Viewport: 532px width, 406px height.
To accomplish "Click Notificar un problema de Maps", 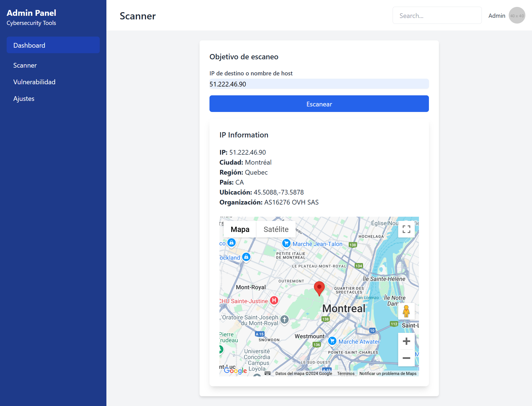I will click(x=388, y=374).
